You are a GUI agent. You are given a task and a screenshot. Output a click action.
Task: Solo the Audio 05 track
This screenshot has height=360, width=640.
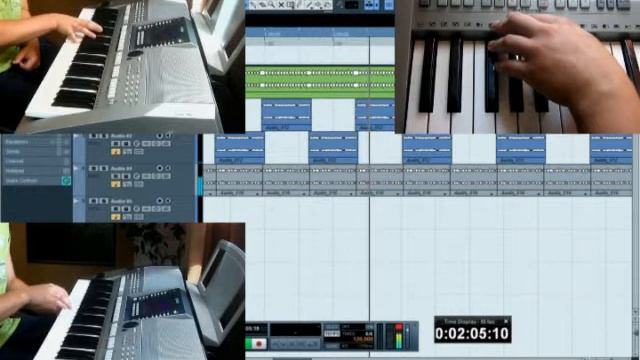(x=104, y=201)
